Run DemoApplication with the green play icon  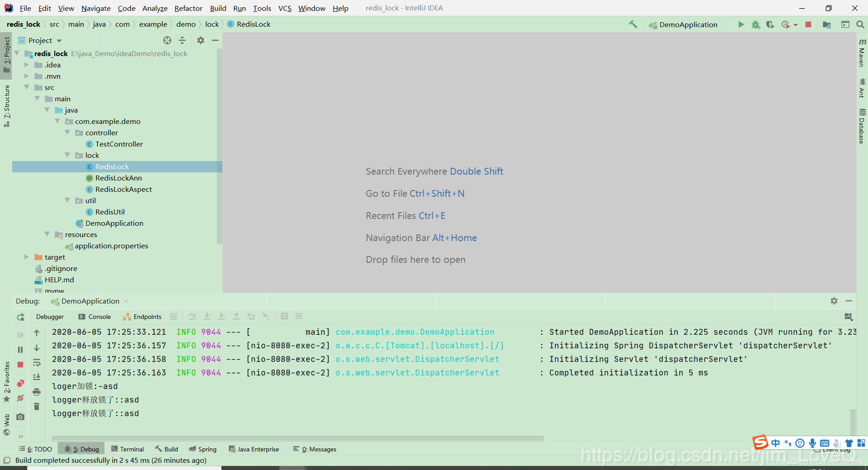tap(741, 24)
